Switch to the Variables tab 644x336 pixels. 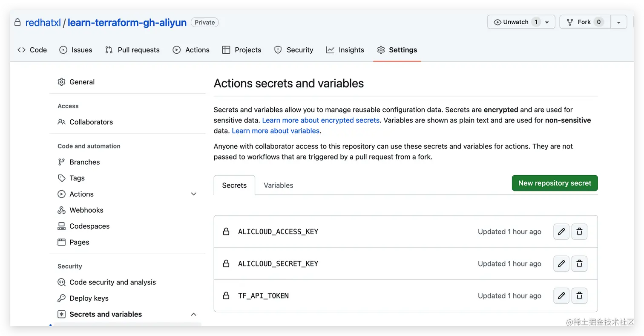pos(279,185)
